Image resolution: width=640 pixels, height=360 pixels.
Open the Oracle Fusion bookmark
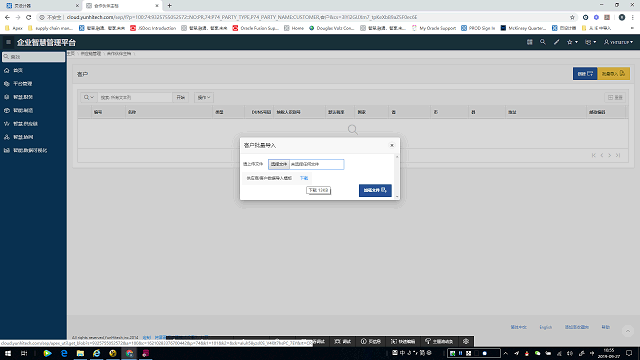(x=256, y=28)
